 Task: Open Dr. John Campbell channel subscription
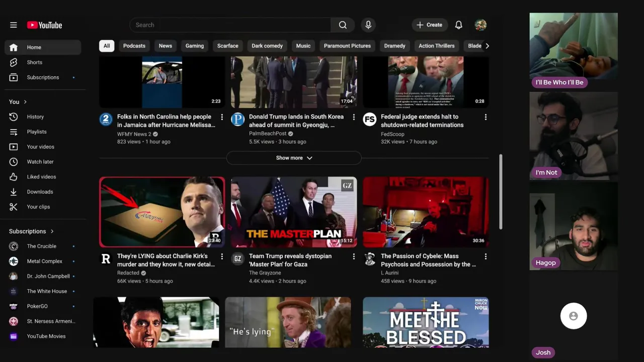(43, 276)
